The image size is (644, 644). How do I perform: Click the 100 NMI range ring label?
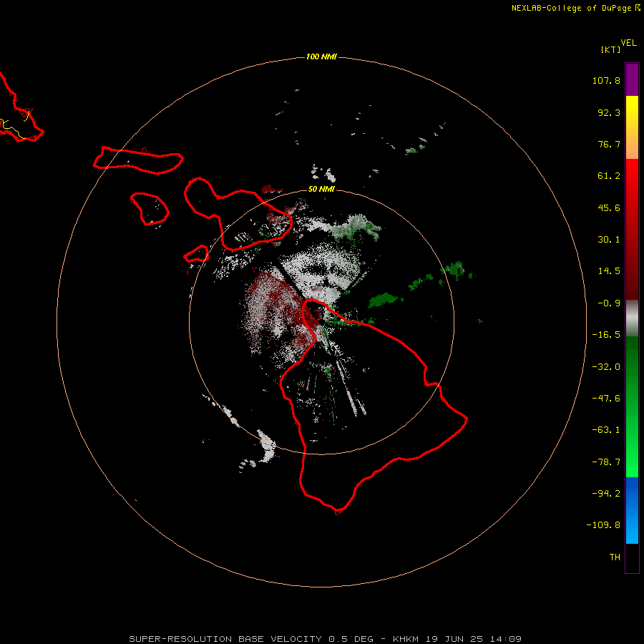[x=321, y=57]
